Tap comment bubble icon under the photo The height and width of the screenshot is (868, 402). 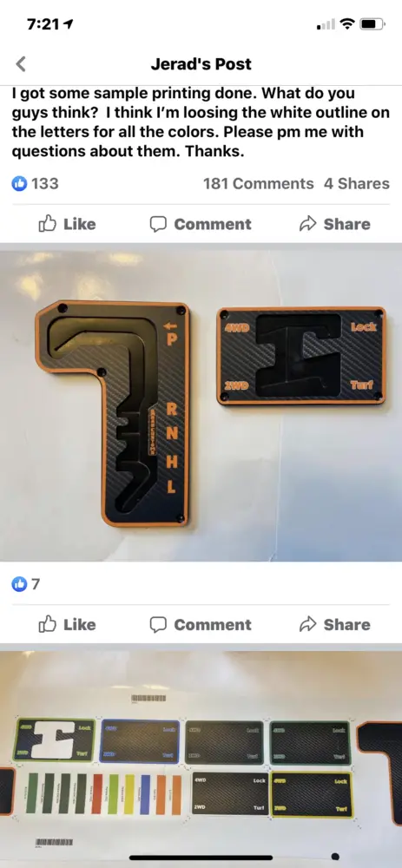point(158,624)
